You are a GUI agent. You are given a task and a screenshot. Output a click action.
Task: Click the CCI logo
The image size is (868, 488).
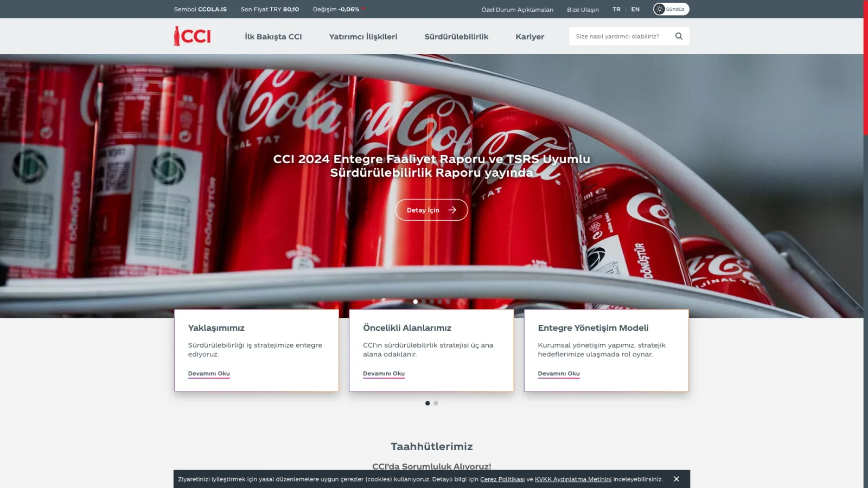tap(192, 36)
